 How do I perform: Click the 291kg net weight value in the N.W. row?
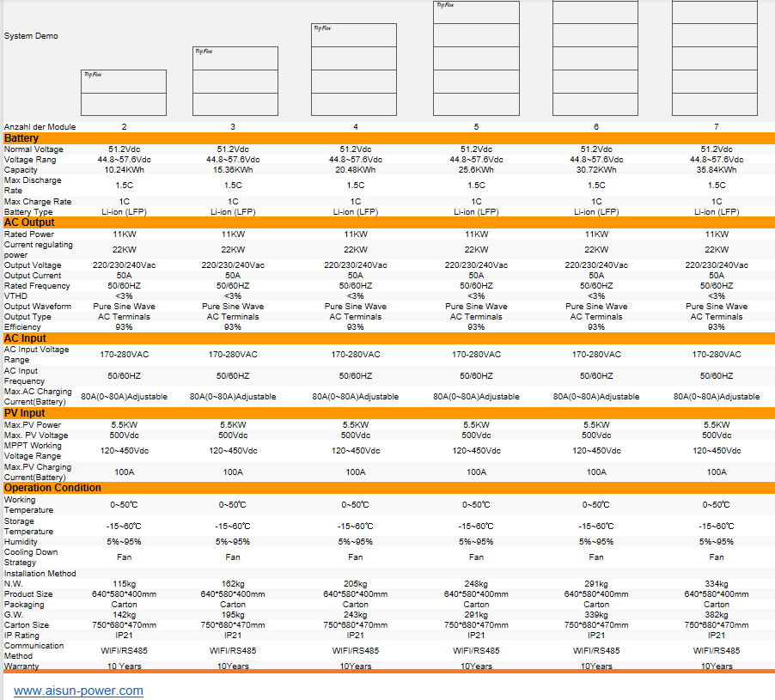[596, 584]
